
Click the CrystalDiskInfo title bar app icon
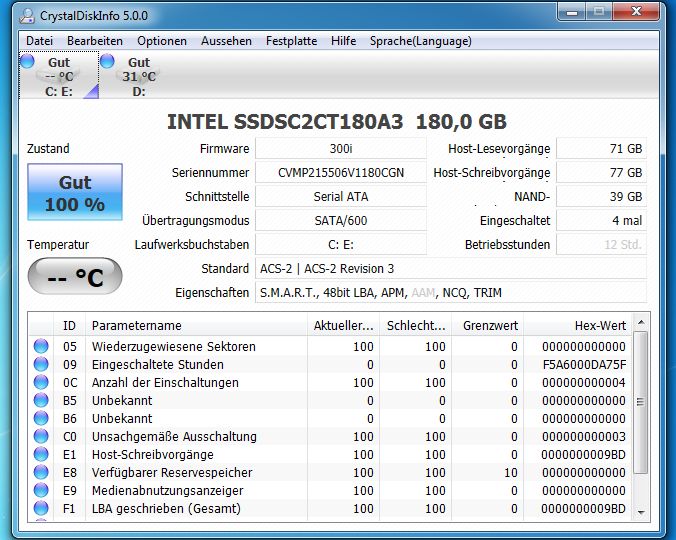[27, 16]
